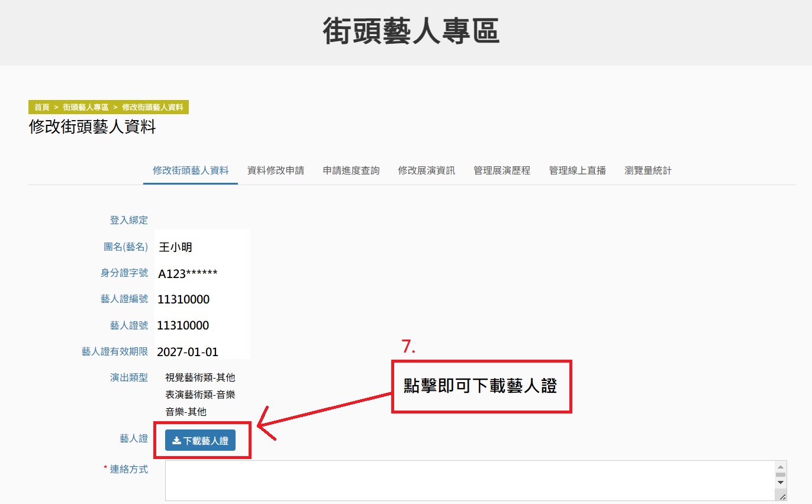The width and height of the screenshot is (812, 504).
Task: Click inside the 連絡方式 text area
Action: click(468, 480)
